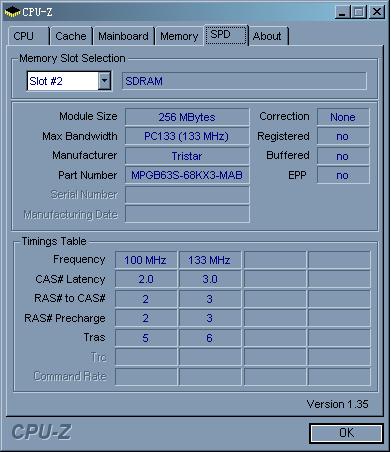Click the Registered value no

[343, 136]
